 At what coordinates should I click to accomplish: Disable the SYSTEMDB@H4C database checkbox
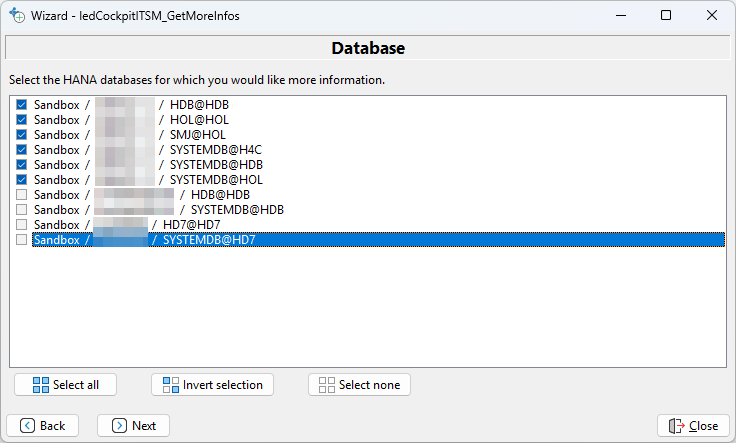22,149
